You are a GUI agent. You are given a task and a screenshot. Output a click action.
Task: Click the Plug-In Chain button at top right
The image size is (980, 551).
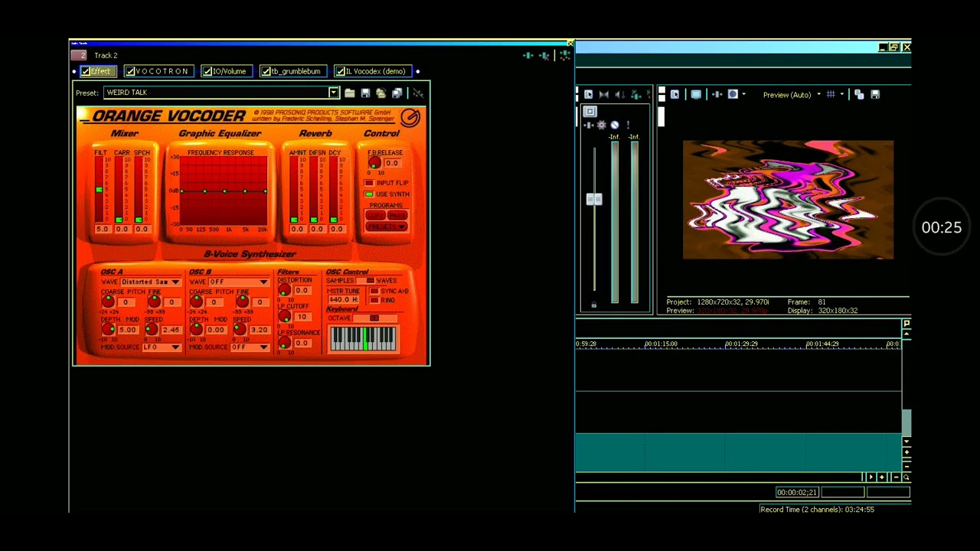click(x=528, y=55)
